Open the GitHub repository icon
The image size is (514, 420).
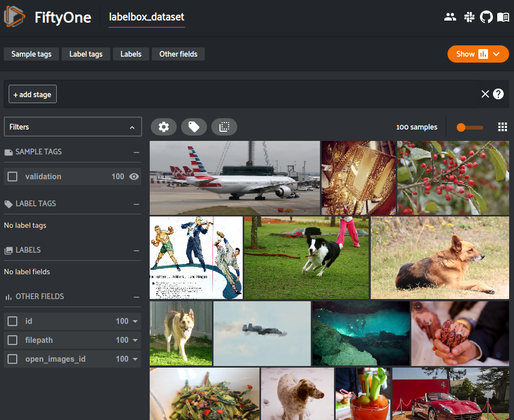pos(486,17)
